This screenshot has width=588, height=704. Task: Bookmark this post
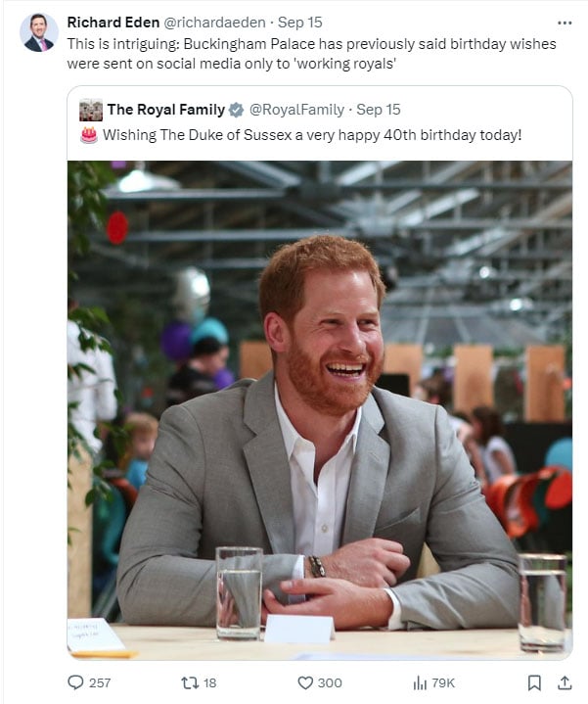pos(534,682)
